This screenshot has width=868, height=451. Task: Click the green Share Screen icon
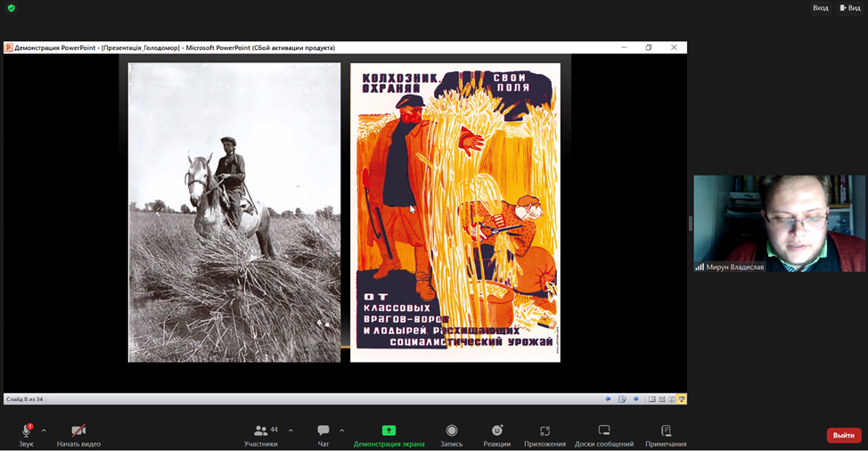click(x=389, y=431)
